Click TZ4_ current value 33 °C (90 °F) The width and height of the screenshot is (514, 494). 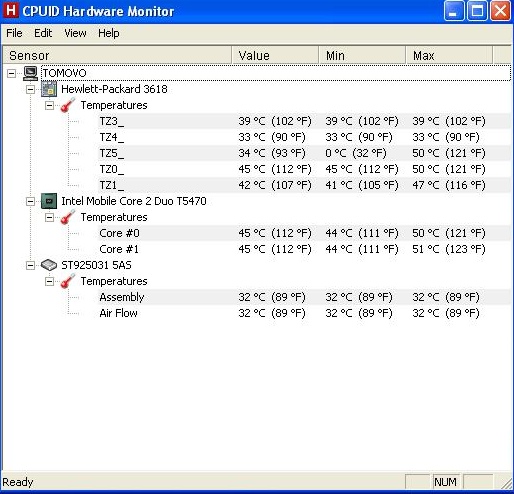[x=272, y=137]
